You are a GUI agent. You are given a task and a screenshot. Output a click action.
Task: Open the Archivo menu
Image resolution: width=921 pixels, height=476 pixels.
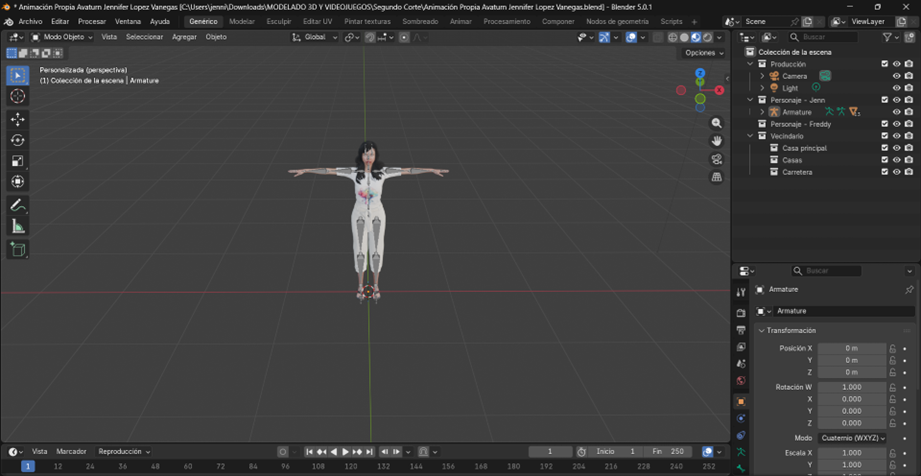click(30, 21)
